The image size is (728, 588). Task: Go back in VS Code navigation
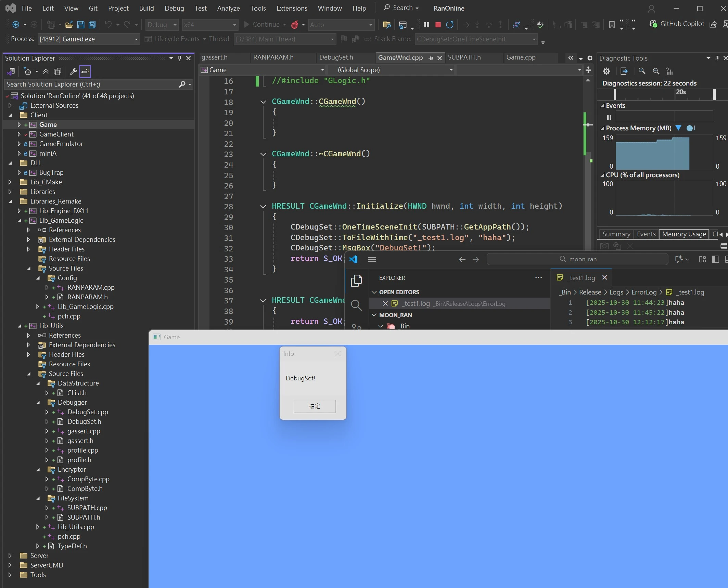tap(462, 260)
